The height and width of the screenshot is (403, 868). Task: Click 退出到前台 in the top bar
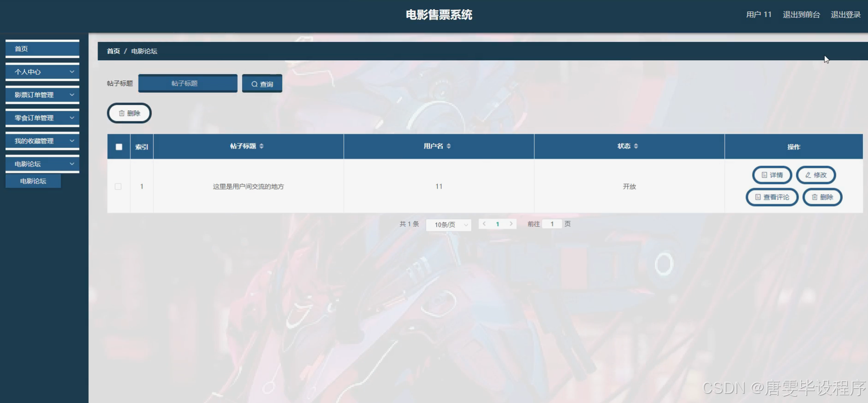pos(801,15)
